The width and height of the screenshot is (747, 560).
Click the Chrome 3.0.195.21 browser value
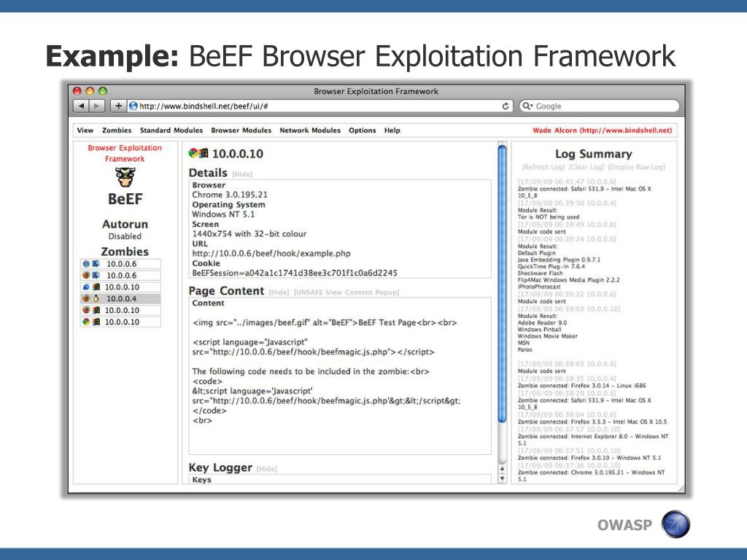click(x=230, y=194)
